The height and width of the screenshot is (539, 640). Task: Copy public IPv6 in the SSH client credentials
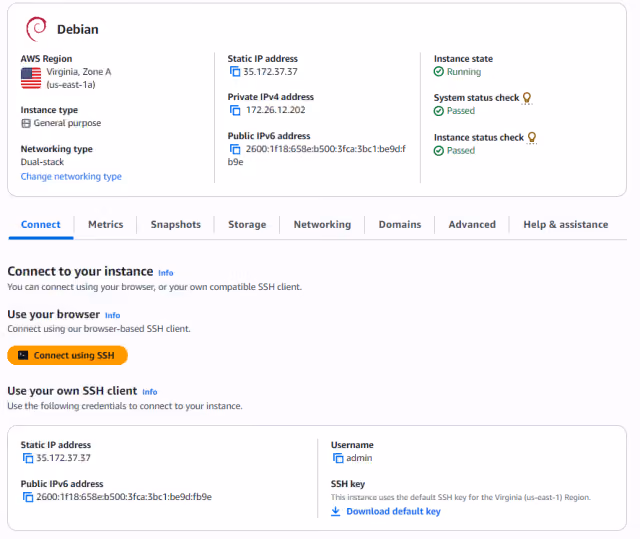tap(28, 497)
